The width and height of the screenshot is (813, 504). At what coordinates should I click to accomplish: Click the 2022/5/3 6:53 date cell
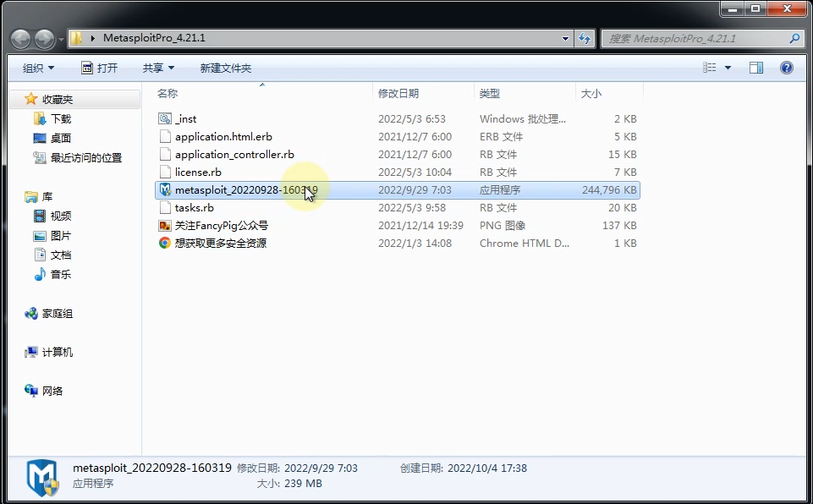412,118
